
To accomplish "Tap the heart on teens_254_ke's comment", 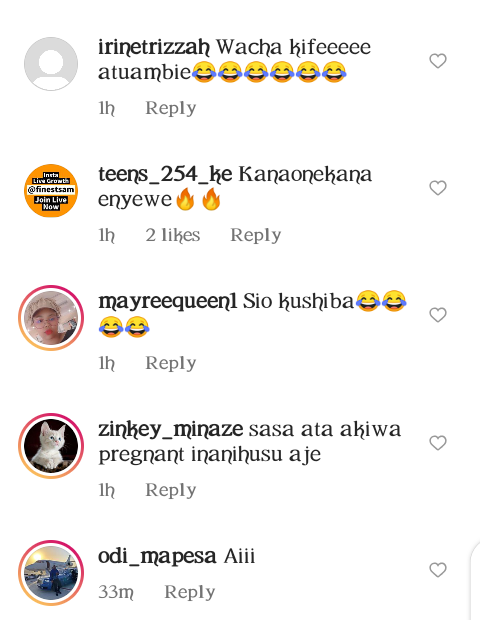I will tap(438, 188).
